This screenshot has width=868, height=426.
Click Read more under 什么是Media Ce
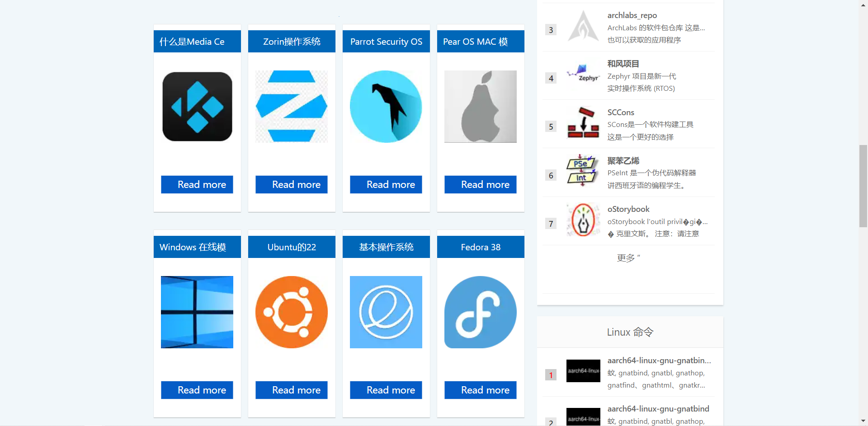tap(197, 184)
